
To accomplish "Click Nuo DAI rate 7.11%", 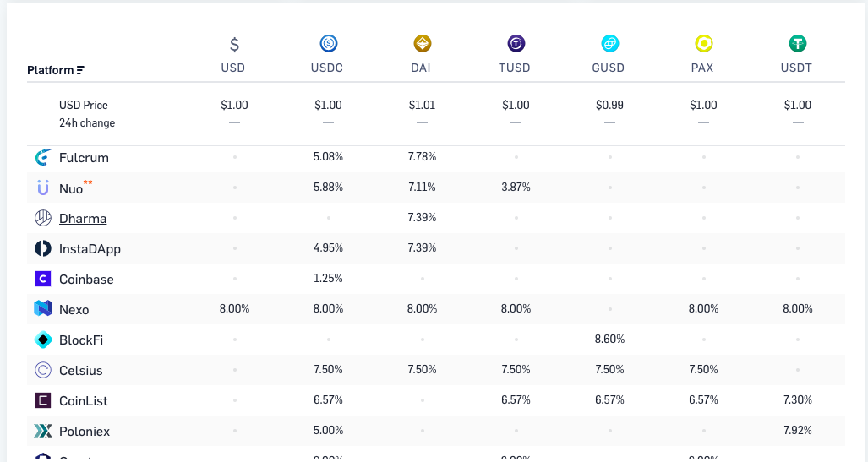I will [x=423, y=187].
